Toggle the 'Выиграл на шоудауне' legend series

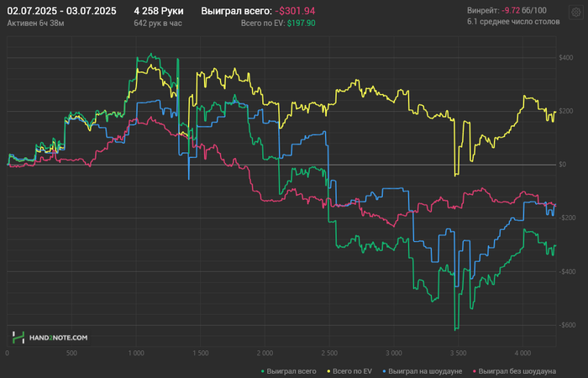pos(422,371)
